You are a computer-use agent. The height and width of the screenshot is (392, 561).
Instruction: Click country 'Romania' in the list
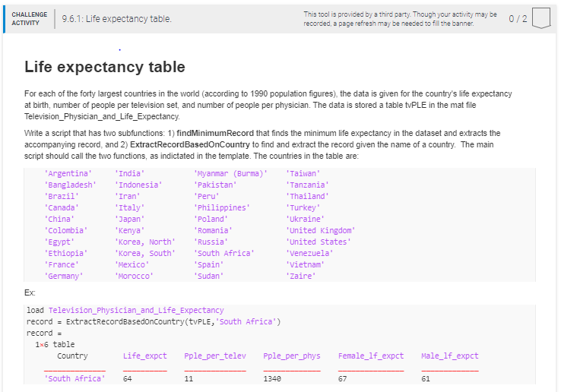pyautogui.click(x=213, y=231)
